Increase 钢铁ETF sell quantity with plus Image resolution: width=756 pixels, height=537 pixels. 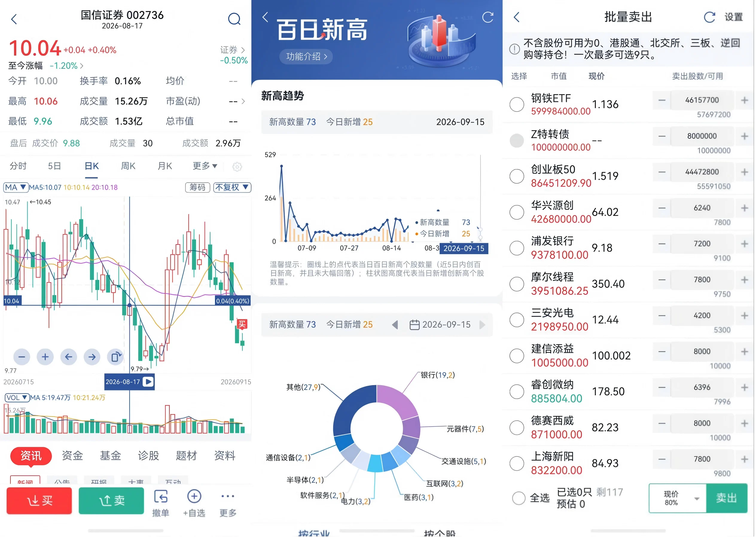744,100
